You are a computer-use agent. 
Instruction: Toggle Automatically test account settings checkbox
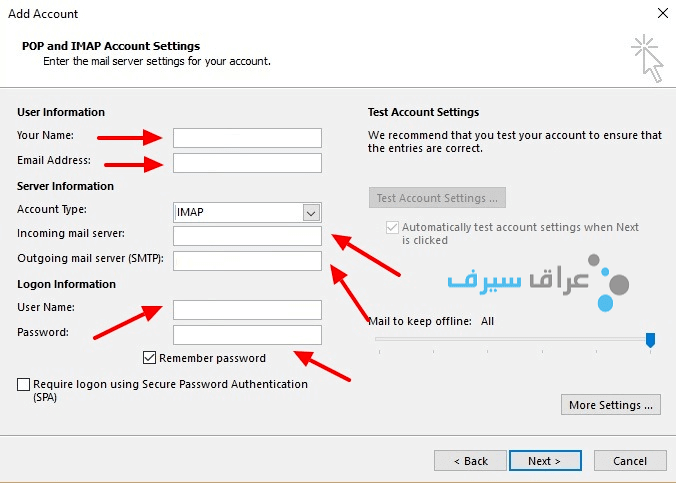pyautogui.click(x=392, y=227)
